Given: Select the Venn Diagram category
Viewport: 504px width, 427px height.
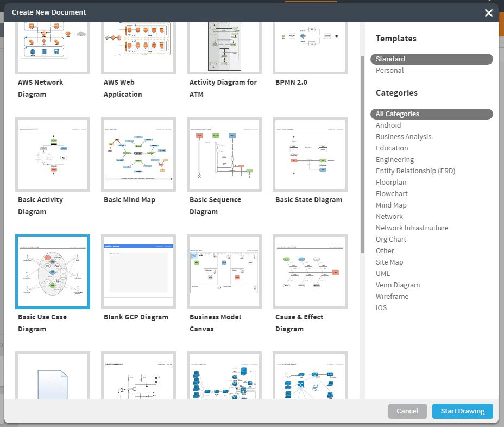Looking at the screenshot, I should (x=398, y=285).
